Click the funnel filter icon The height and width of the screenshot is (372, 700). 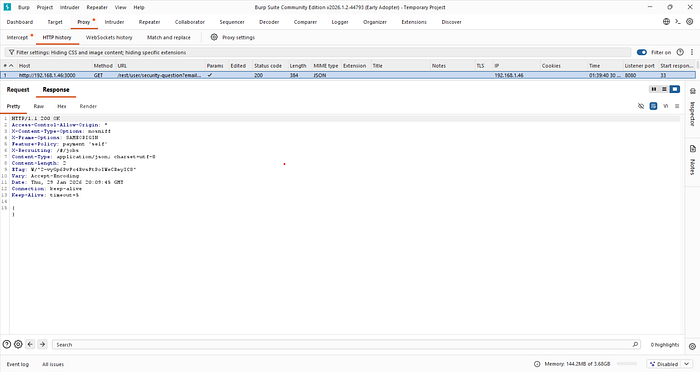(12, 52)
